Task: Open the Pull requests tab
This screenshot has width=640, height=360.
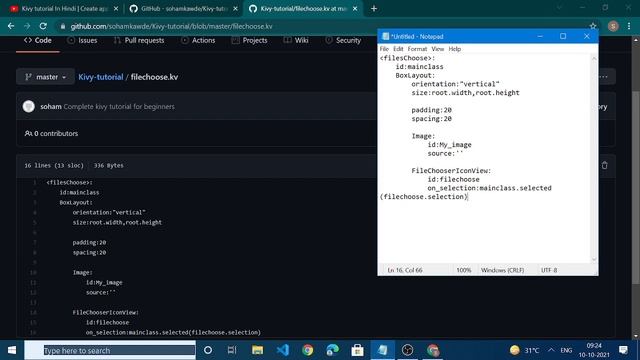Action: (139, 40)
